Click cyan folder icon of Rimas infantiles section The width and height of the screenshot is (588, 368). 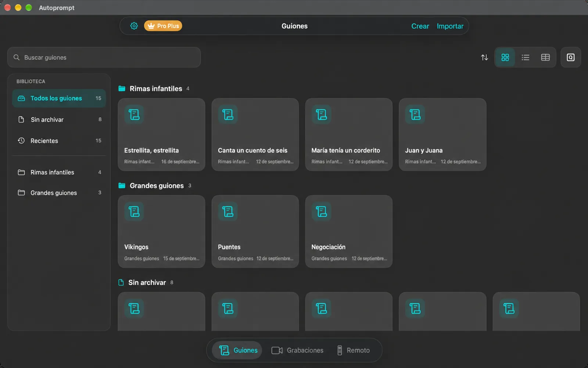122,89
